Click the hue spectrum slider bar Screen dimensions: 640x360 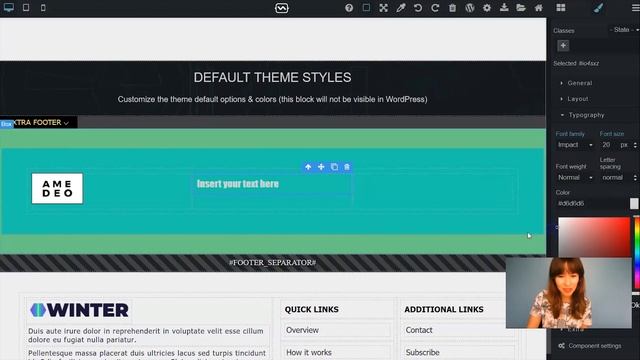(x=637, y=253)
